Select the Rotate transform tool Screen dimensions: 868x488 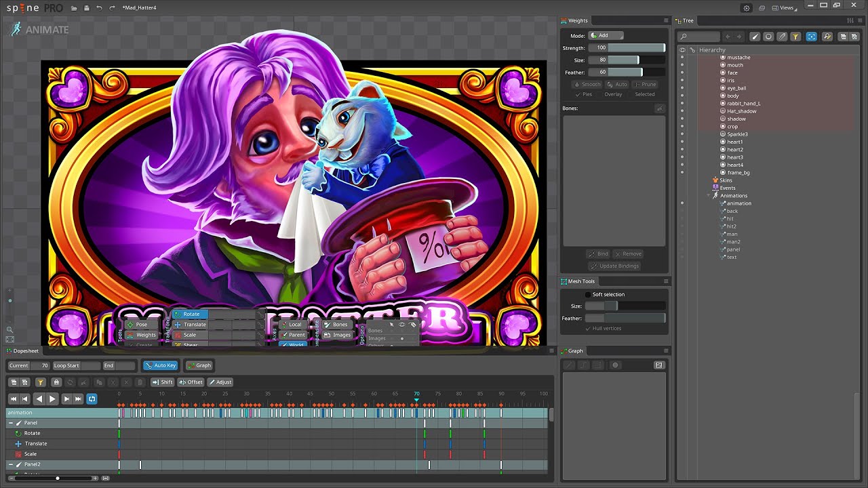coord(191,314)
